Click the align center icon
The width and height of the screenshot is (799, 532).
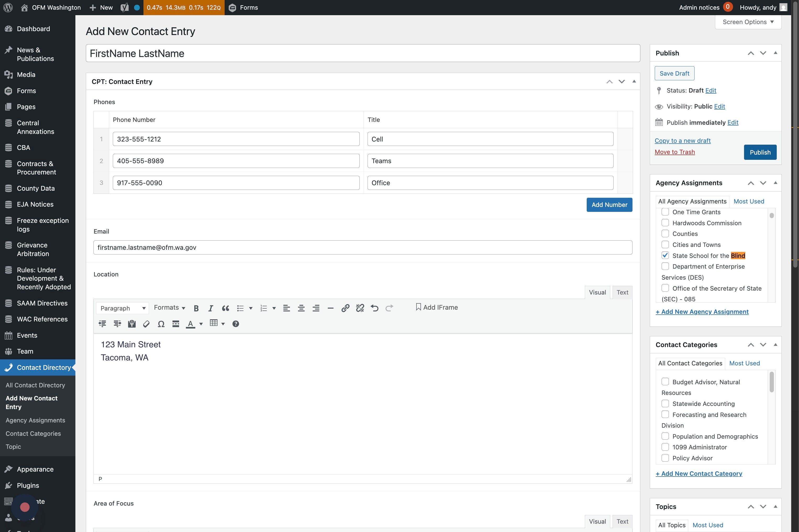301,308
